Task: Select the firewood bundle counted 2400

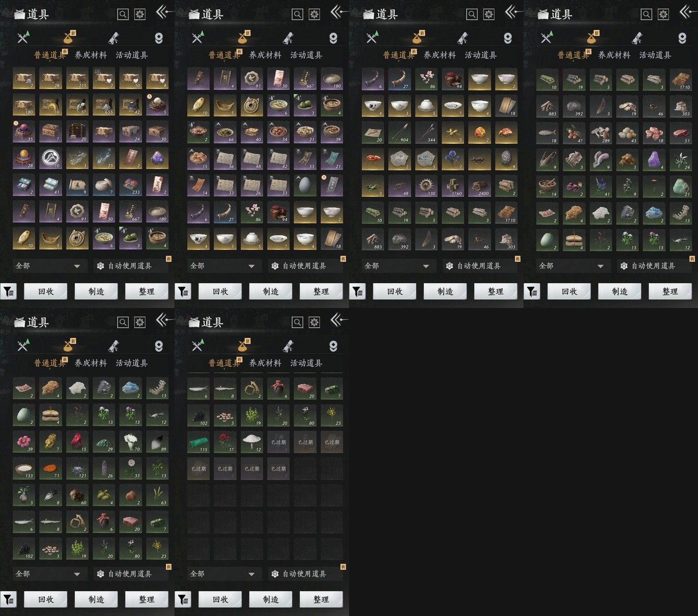Action: point(479,186)
